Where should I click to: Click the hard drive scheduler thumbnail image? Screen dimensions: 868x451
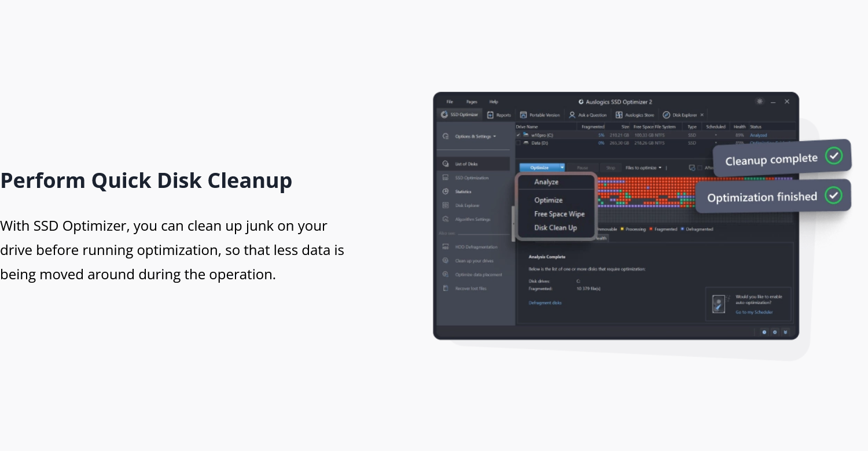[x=719, y=304]
